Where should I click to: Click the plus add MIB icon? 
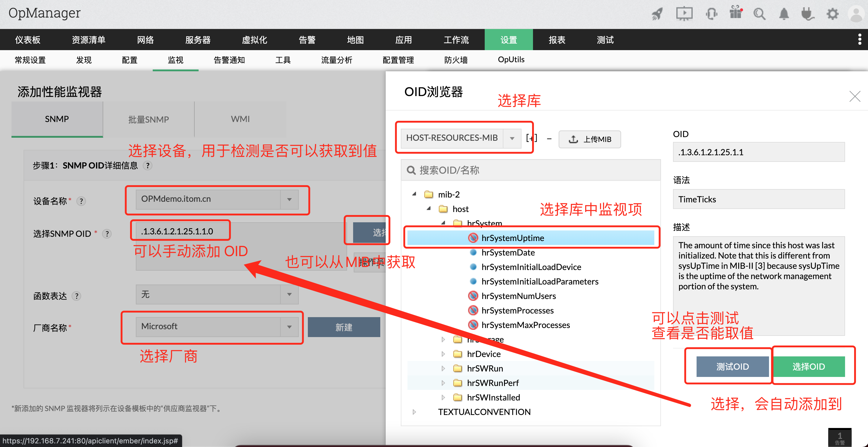pos(532,138)
